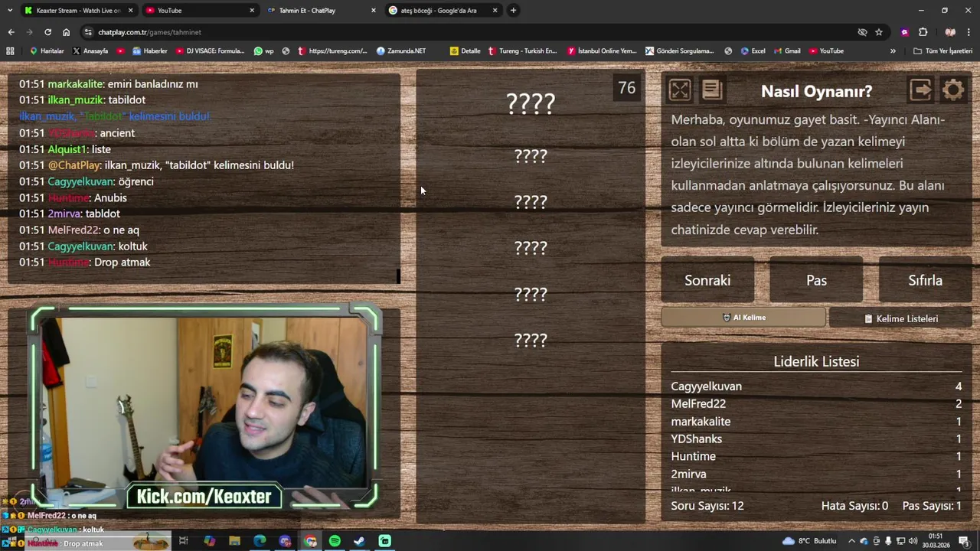Open the fullscreen expand icon in game panel
The width and height of the screenshot is (980, 551).
pos(680,90)
